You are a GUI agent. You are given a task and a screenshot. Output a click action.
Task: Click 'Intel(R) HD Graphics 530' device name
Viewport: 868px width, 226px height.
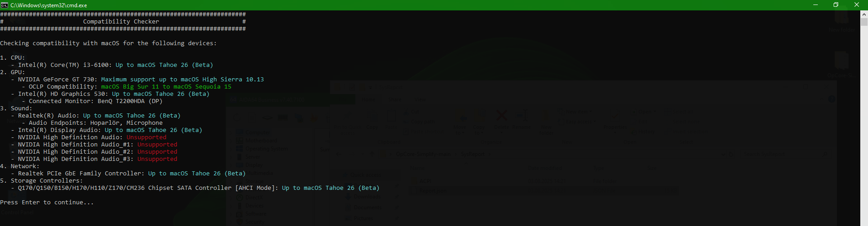tap(63, 94)
